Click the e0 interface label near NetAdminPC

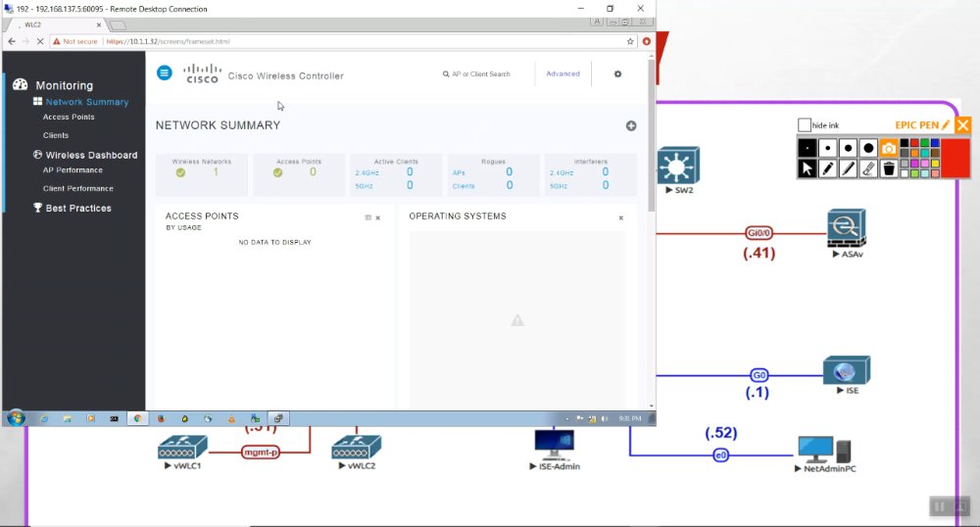tap(720, 455)
